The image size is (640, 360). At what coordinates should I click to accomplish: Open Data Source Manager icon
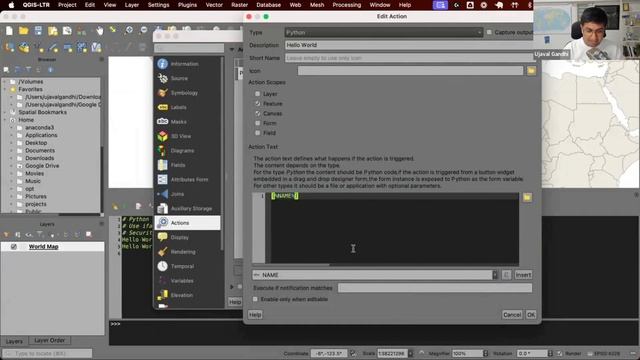coord(9,47)
